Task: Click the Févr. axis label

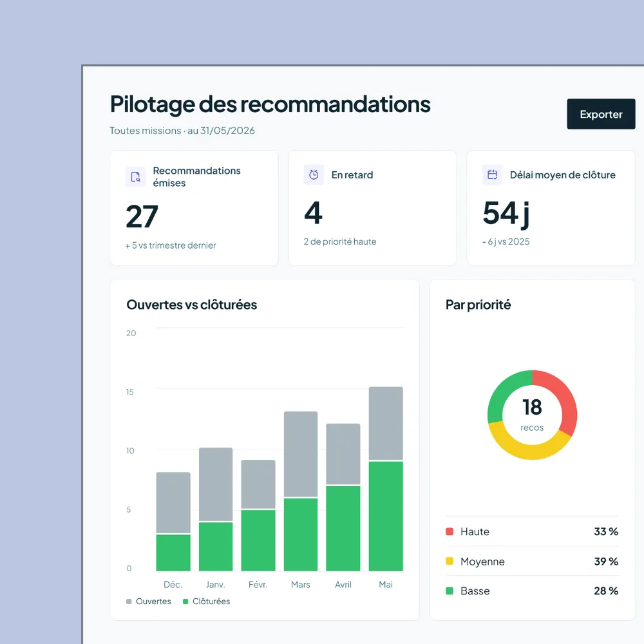Action: point(258,585)
